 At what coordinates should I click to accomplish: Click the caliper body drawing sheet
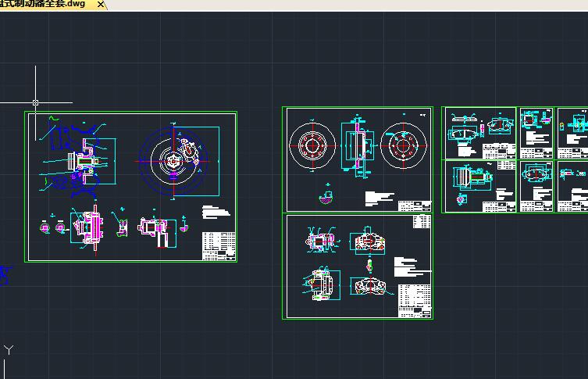358,266
